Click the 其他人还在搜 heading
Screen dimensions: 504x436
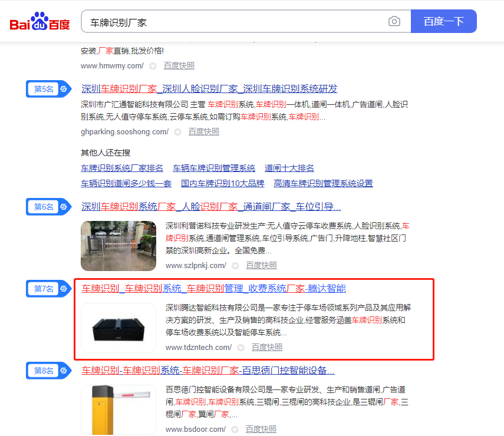(106, 153)
